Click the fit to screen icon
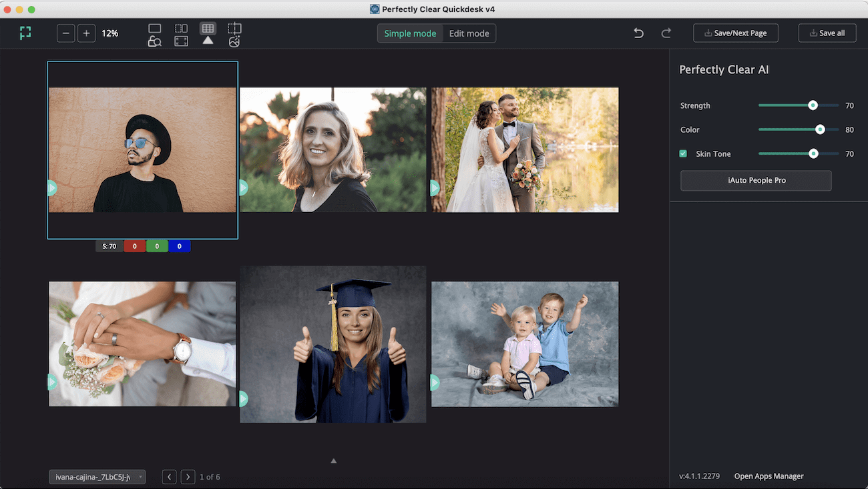Screen dimensions: 868x489 (x=181, y=41)
